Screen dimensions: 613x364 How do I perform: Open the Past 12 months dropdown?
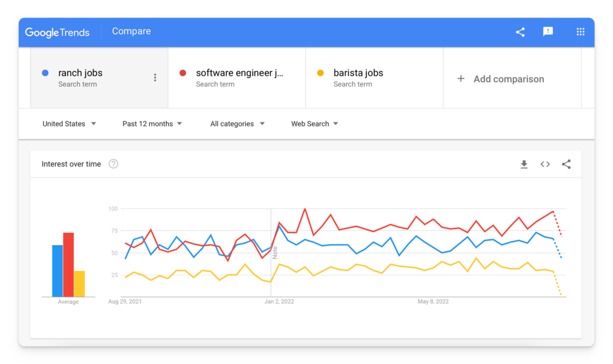coord(152,124)
